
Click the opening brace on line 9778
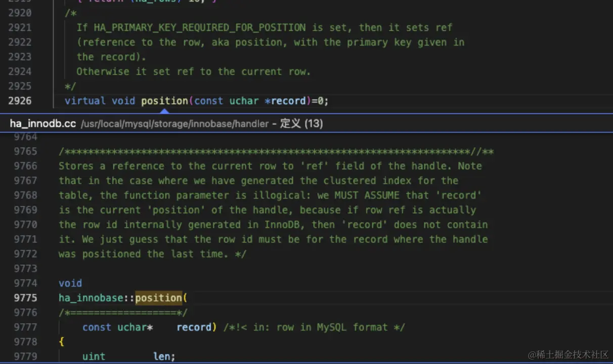point(62,342)
